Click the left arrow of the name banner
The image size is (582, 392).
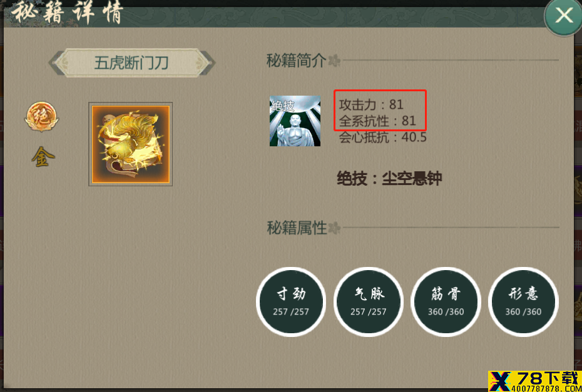[x=53, y=63]
